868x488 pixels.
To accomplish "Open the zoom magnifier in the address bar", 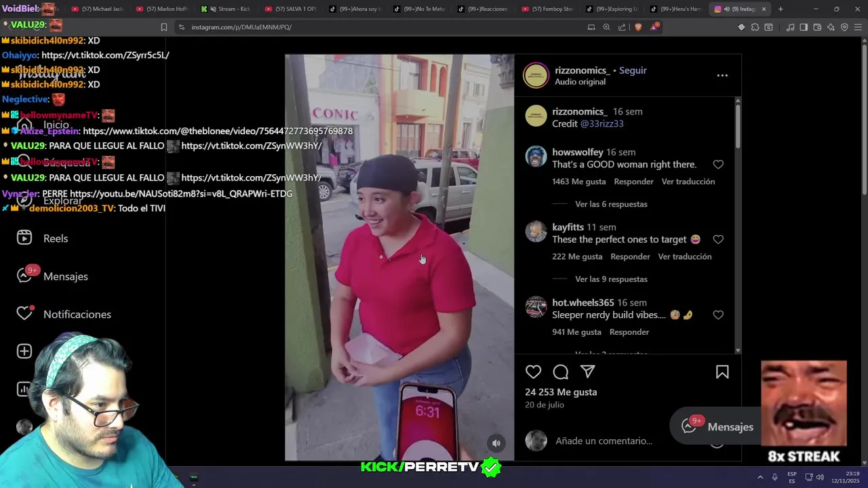I will pos(606,27).
